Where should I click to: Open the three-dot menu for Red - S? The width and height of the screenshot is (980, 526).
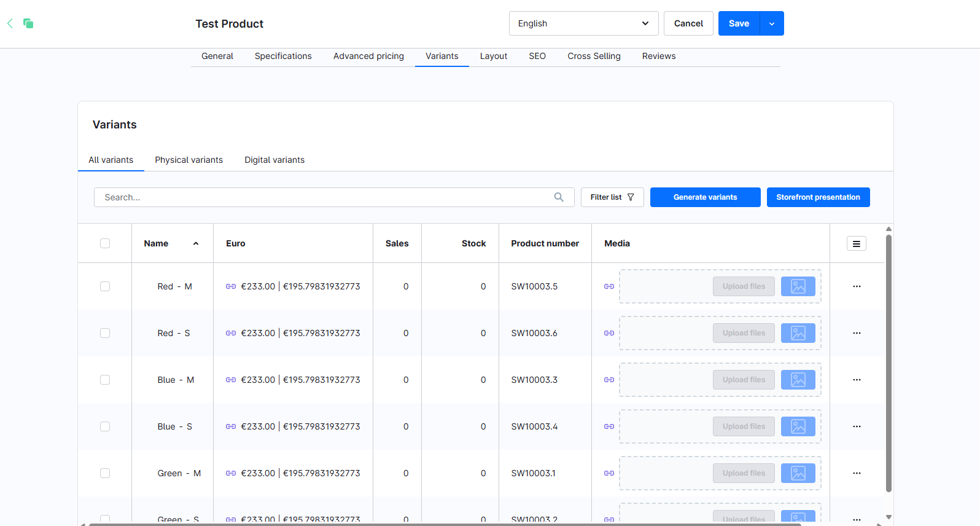coord(857,333)
